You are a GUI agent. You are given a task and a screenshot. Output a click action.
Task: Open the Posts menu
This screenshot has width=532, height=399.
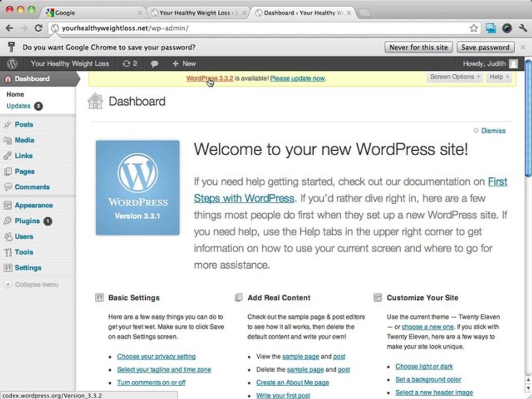coord(24,125)
